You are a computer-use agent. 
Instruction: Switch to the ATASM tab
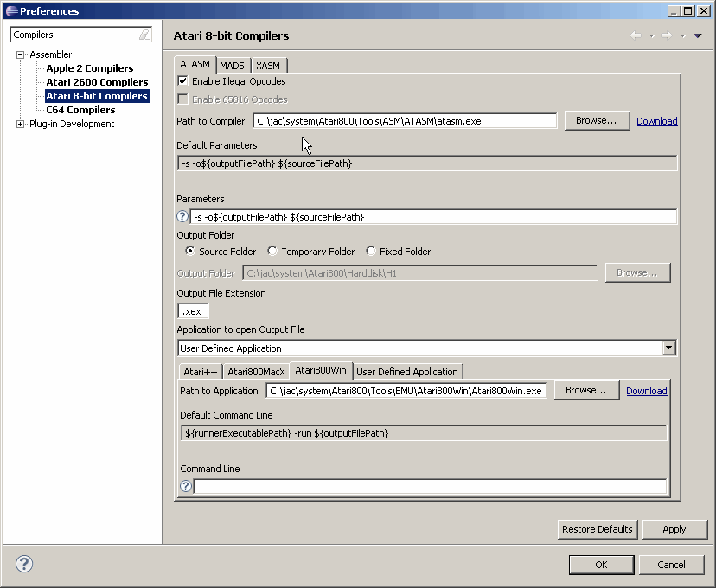coord(195,64)
